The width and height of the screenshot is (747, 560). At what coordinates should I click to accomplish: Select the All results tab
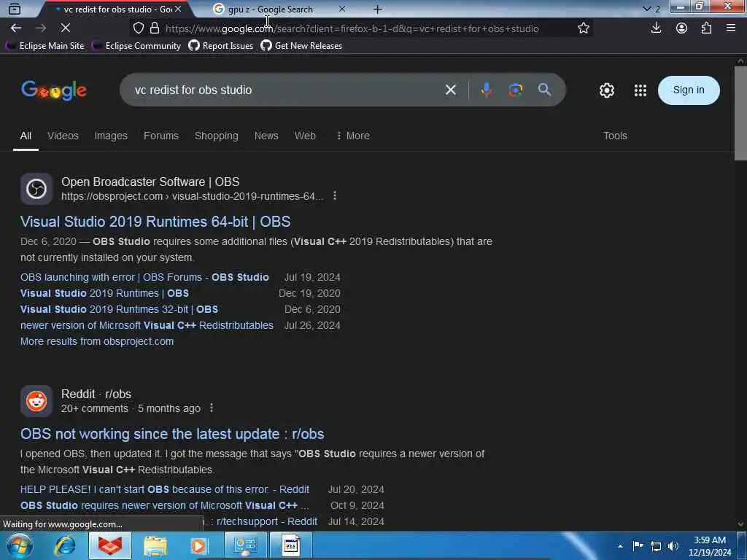coord(26,136)
